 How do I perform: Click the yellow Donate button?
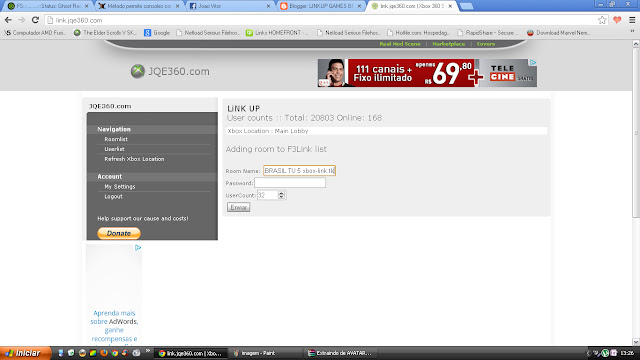(x=119, y=233)
